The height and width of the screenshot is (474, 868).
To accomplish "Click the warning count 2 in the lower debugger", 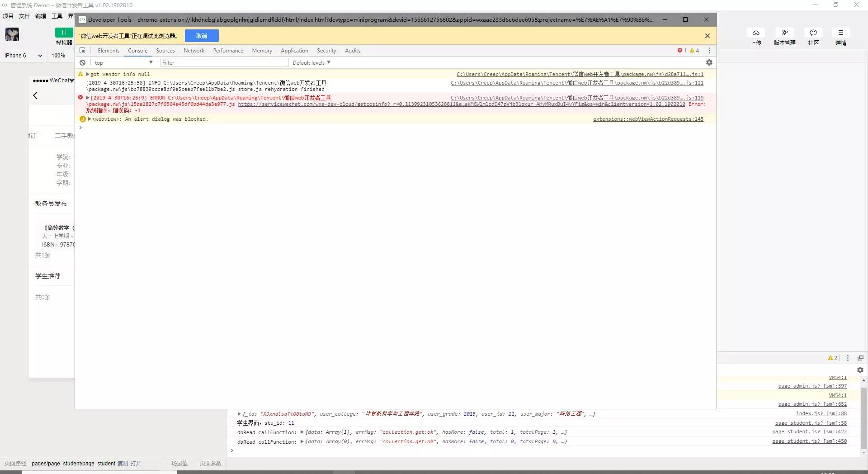I will click(833, 358).
